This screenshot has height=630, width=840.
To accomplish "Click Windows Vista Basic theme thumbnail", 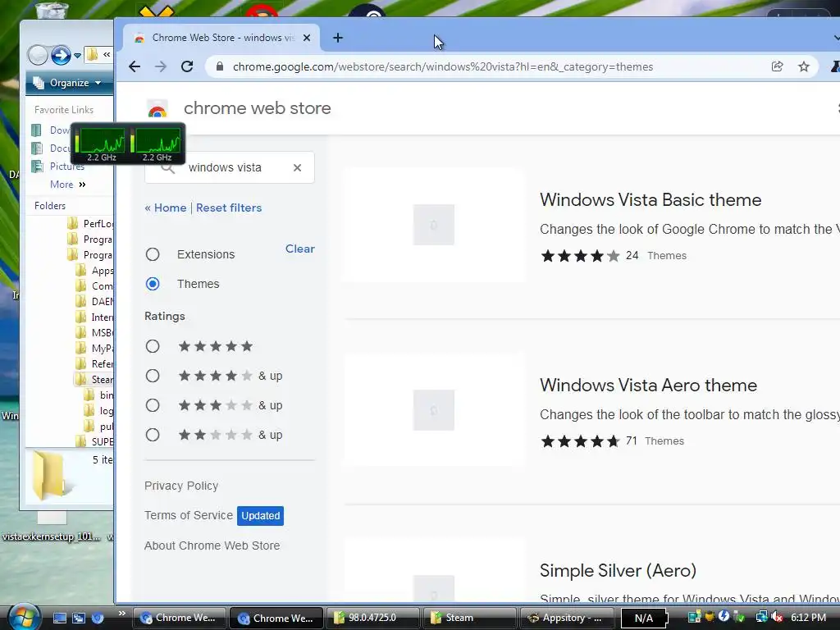I will 434,225.
